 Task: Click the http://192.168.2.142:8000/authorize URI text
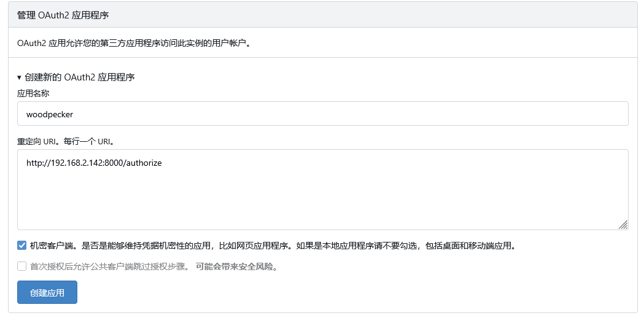tap(94, 163)
